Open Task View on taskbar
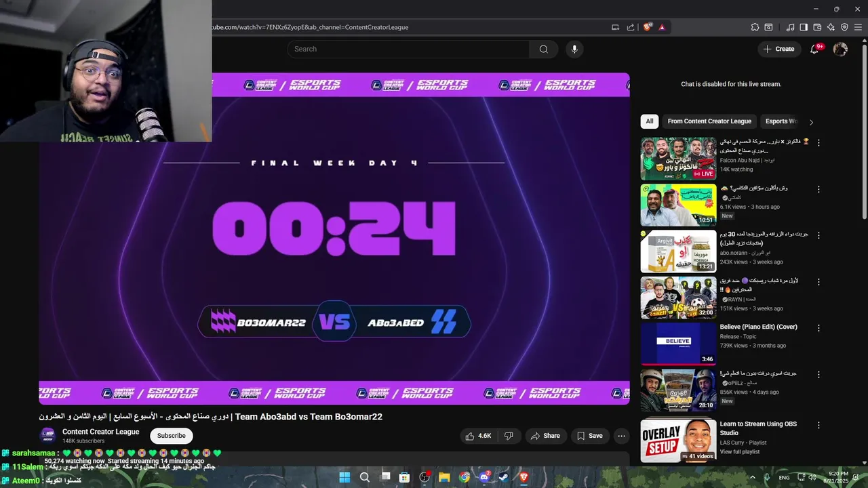This screenshot has width=868, height=488. (x=385, y=477)
